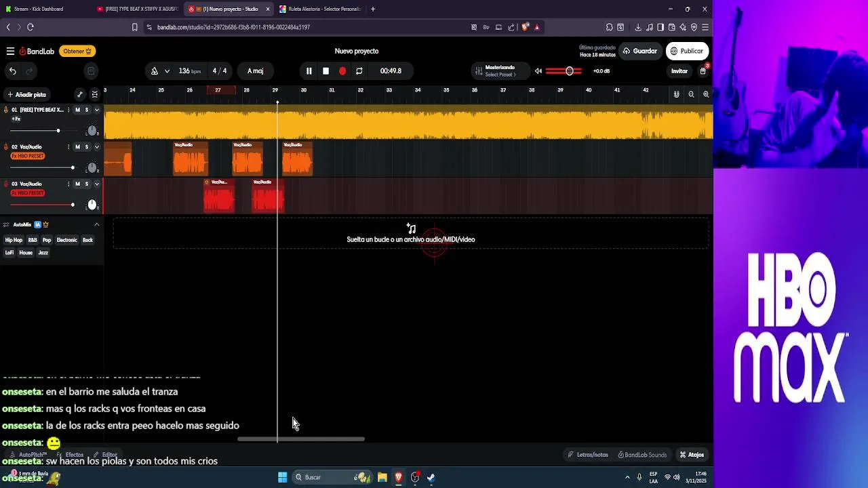Toggle the loop cycle button
This screenshot has width=868, height=488.
[x=359, y=70]
